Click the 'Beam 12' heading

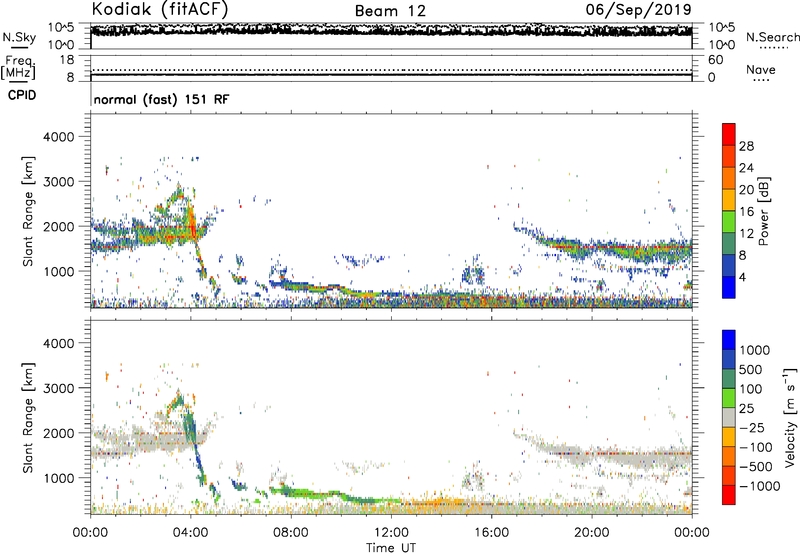(x=390, y=11)
